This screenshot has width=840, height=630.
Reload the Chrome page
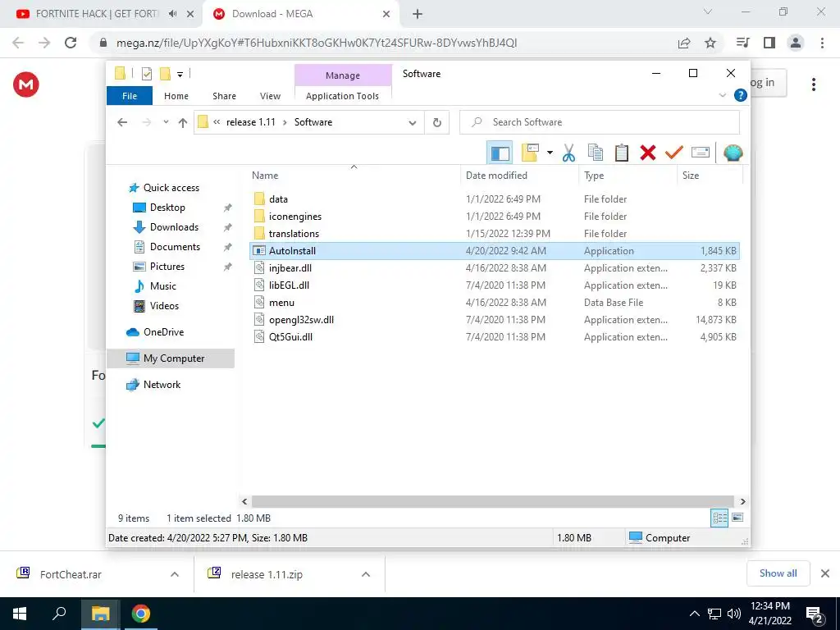pyautogui.click(x=71, y=43)
